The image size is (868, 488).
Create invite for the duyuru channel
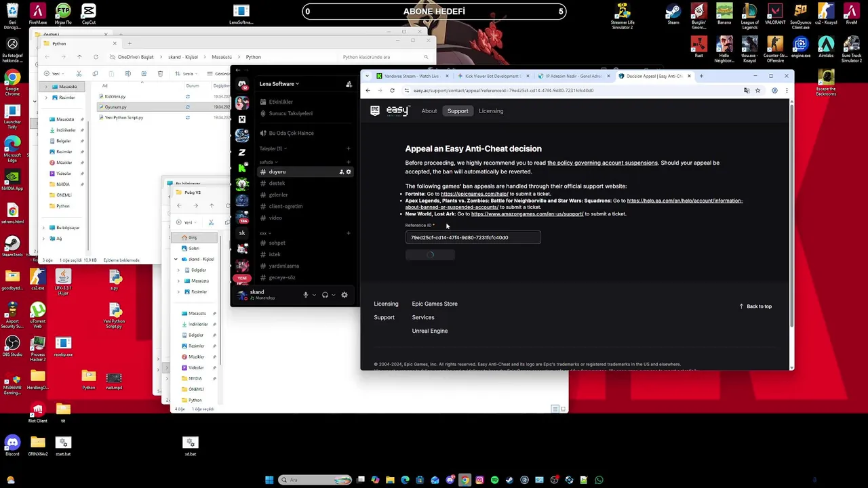(x=341, y=171)
